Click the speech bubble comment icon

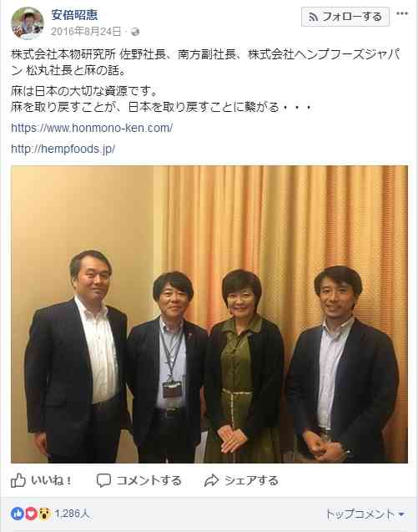[x=103, y=480]
